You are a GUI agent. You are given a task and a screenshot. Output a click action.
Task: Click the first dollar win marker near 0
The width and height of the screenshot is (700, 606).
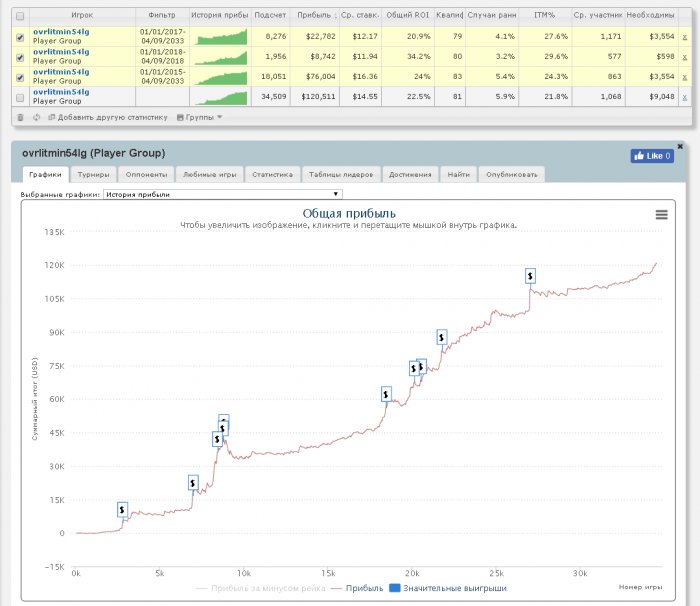[x=122, y=509]
